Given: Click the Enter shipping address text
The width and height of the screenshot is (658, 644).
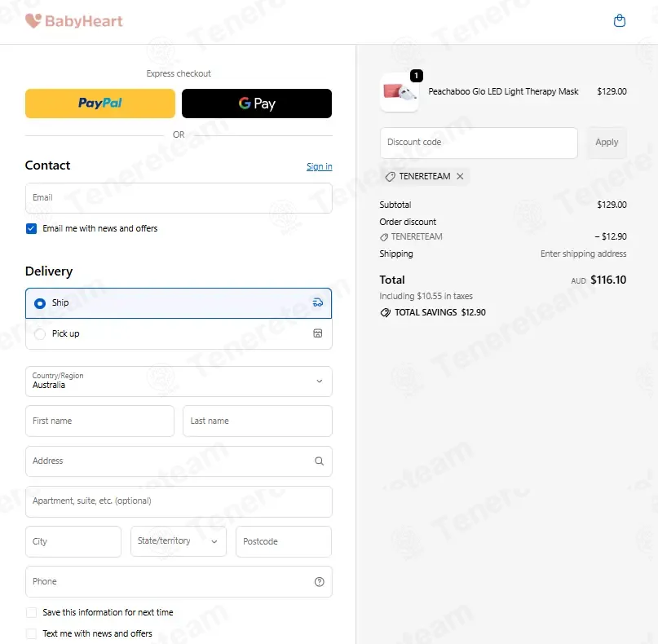Looking at the screenshot, I should (x=583, y=254).
